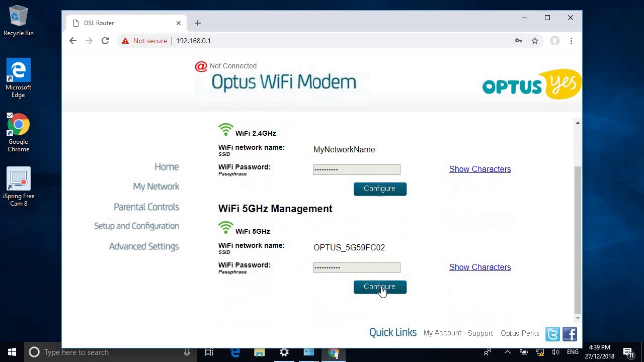Click the Optus yes logo
The width and height of the screenshot is (644, 362).
coord(532,84)
